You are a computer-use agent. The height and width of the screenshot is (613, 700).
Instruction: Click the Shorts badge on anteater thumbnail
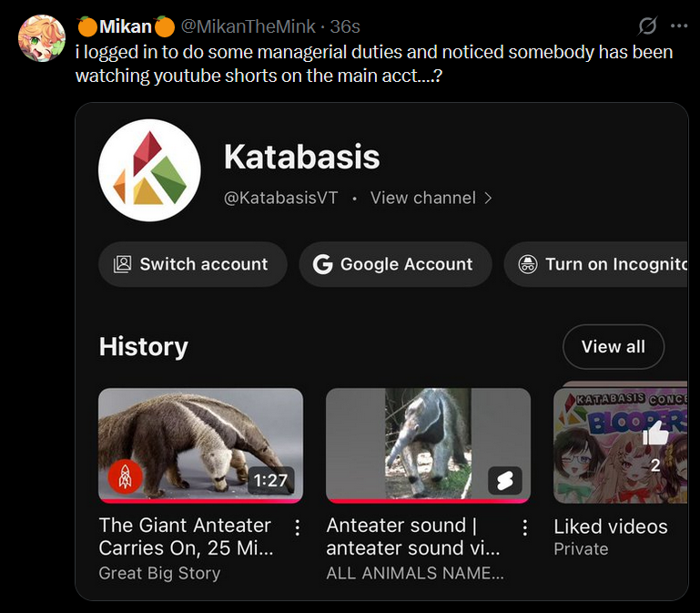click(x=504, y=480)
